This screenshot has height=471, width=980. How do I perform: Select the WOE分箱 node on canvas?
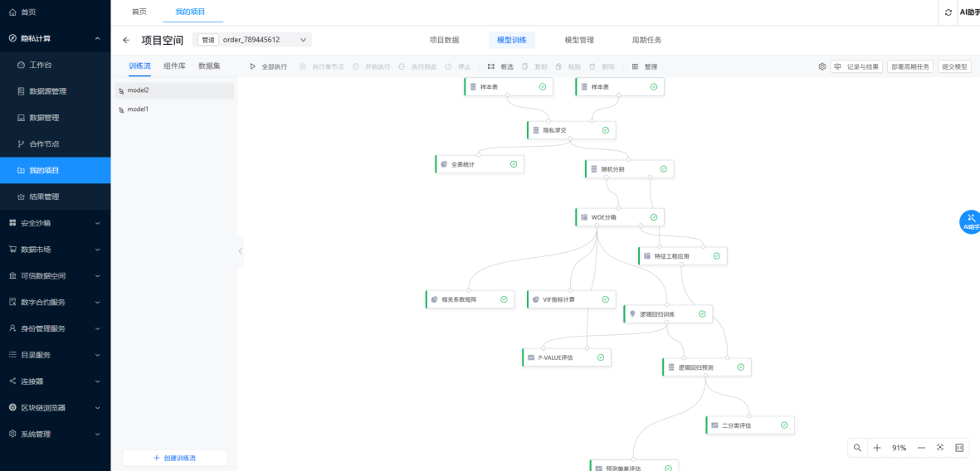(x=619, y=217)
